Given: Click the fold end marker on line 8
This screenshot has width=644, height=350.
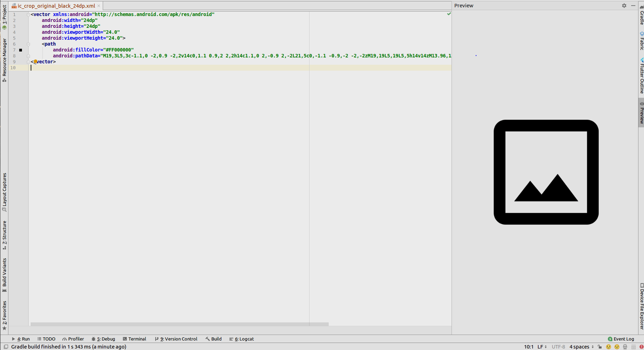Looking at the screenshot, I should point(28,56).
